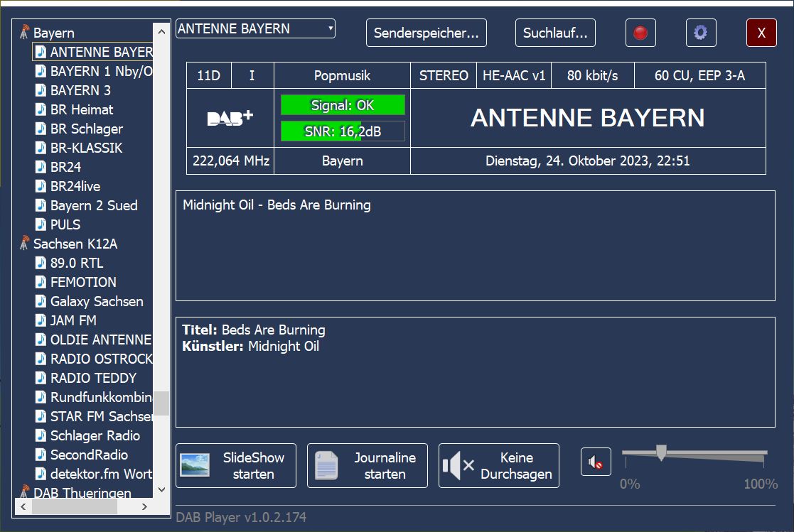Image resolution: width=794 pixels, height=532 pixels.
Task: Select the detektor.fm Wort station
Action: point(101,474)
